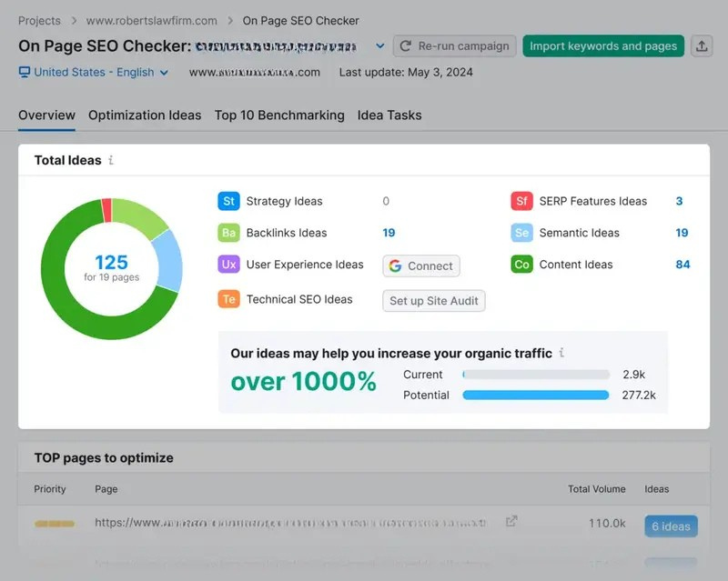Click TOP pages to optimize heading

pyautogui.click(x=104, y=458)
